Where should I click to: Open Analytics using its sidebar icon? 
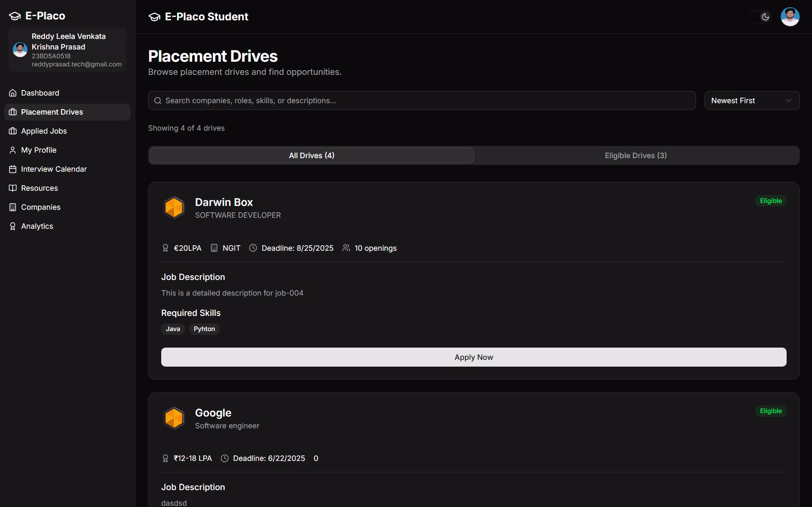tap(13, 226)
